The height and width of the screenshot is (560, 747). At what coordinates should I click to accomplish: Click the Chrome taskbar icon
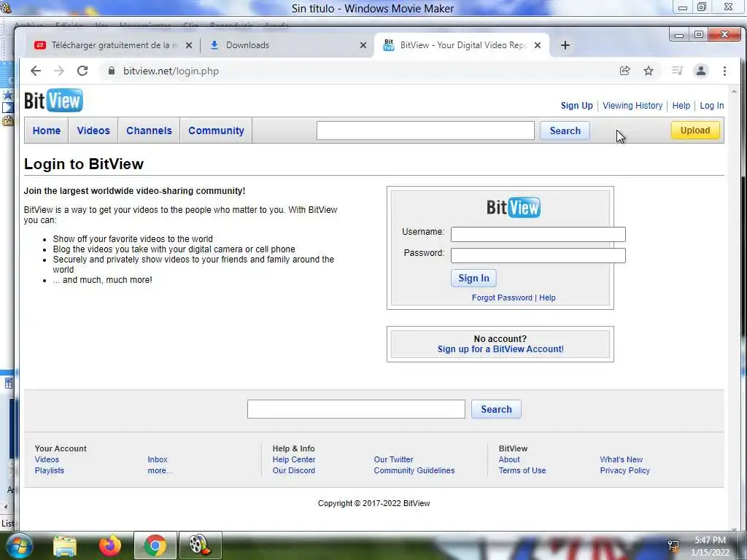click(155, 545)
